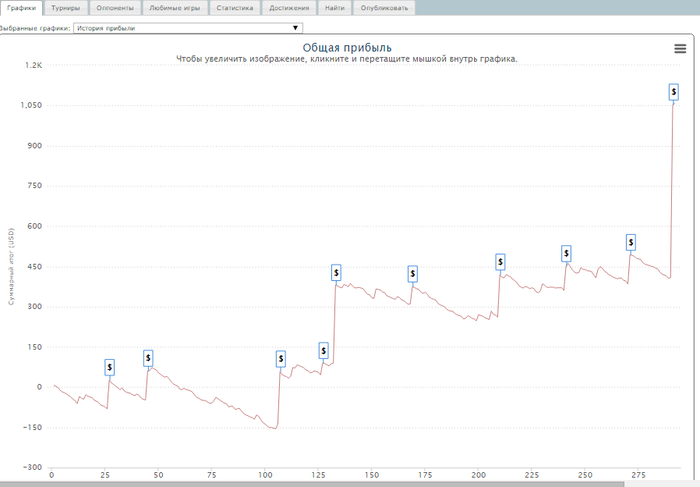Viewport: 700px width, 487px height.
Task: Expand the История прибыли chart dropdown
Action: [x=188, y=28]
